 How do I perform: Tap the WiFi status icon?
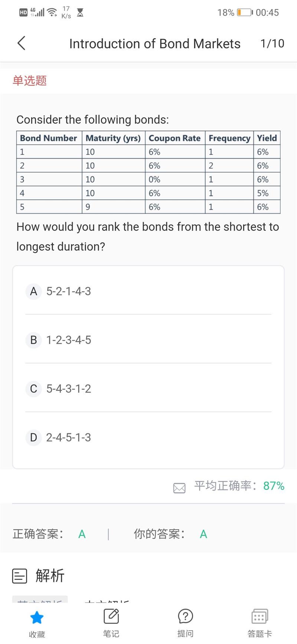[53, 12]
